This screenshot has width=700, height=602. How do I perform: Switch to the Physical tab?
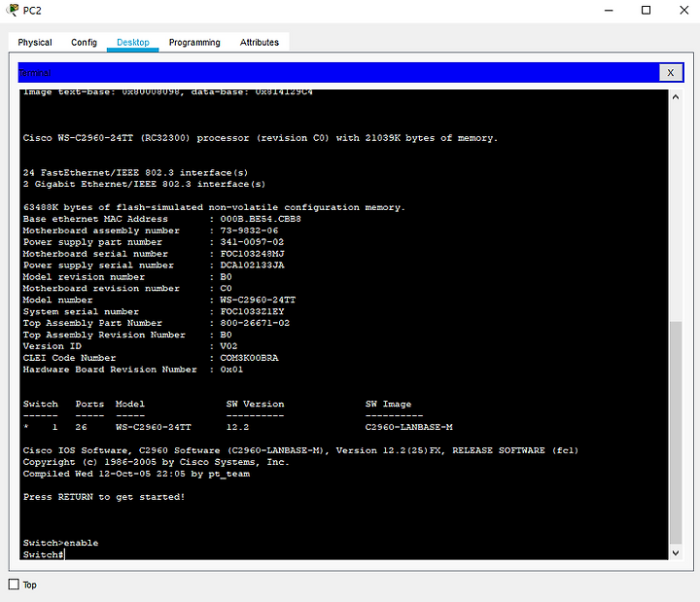[x=35, y=43]
